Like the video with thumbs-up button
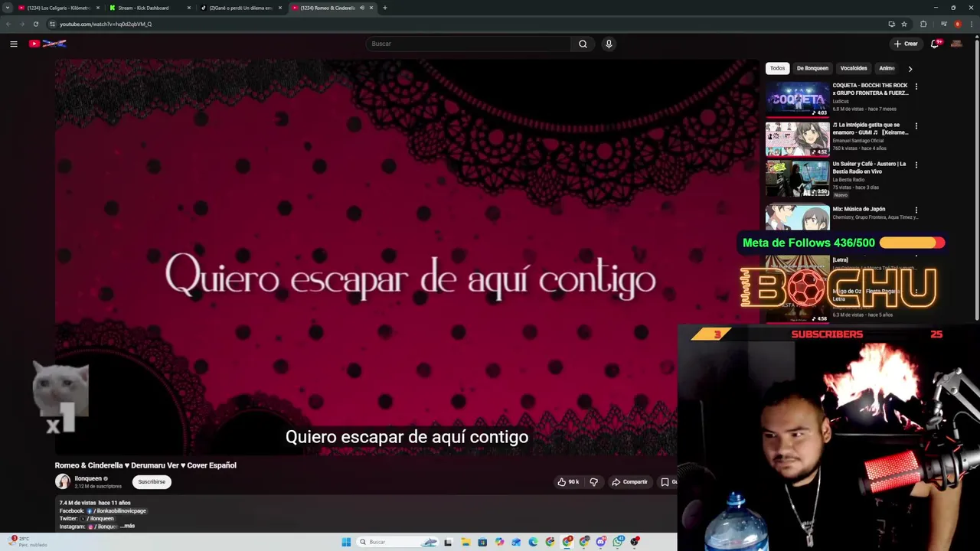This screenshot has width=980, height=551. click(x=568, y=482)
